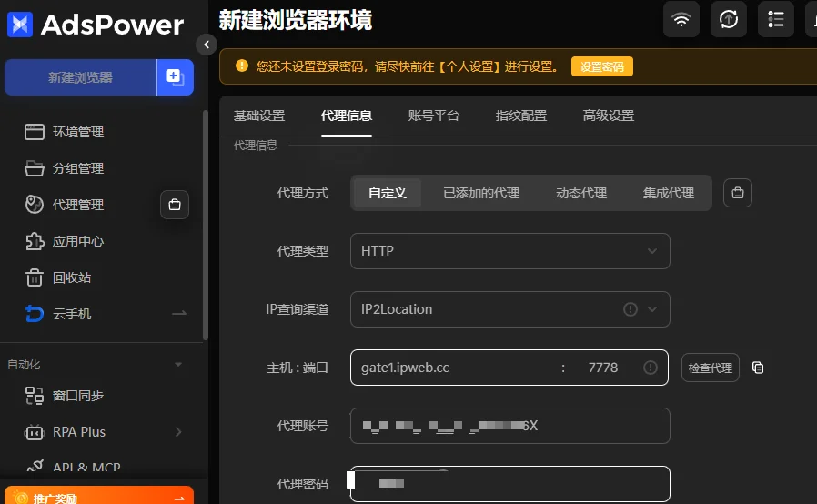Open 应用中心 in the sidebar

coord(77,241)
